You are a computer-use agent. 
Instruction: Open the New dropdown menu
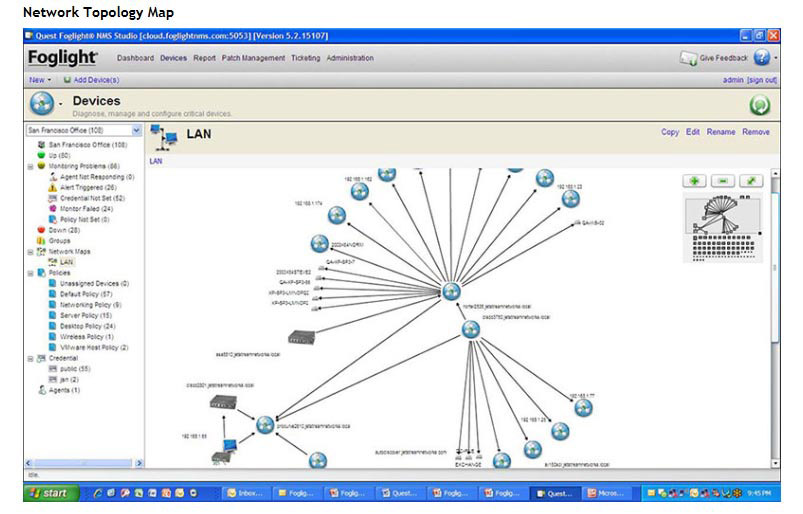[x=40, y=80]
